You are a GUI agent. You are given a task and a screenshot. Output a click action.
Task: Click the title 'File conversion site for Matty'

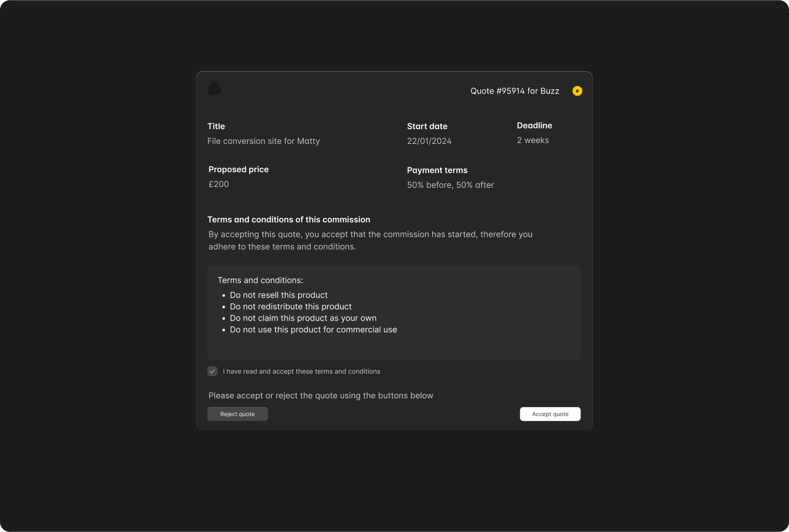tap(264, 141)
